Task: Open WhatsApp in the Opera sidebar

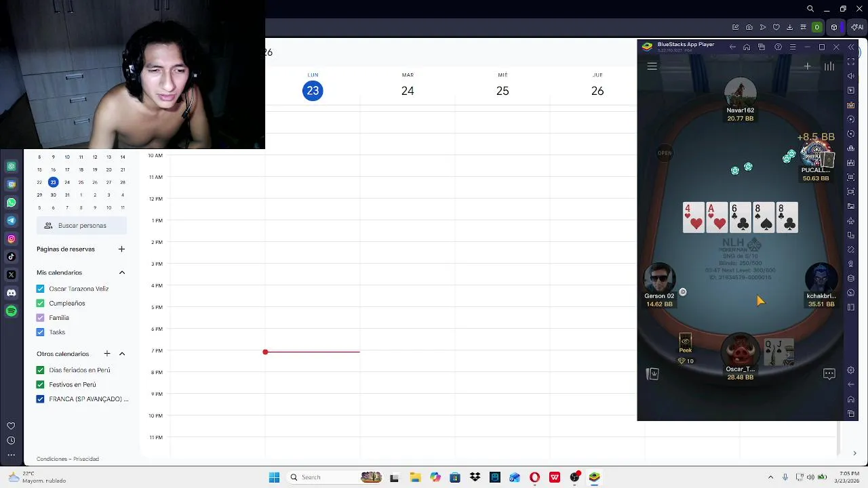Action: (x=12, y=203)
